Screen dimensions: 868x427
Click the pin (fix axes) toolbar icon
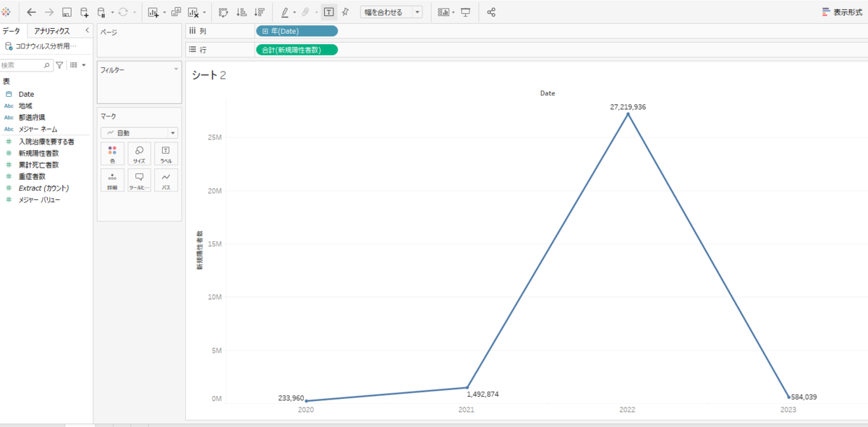point(346,12)
